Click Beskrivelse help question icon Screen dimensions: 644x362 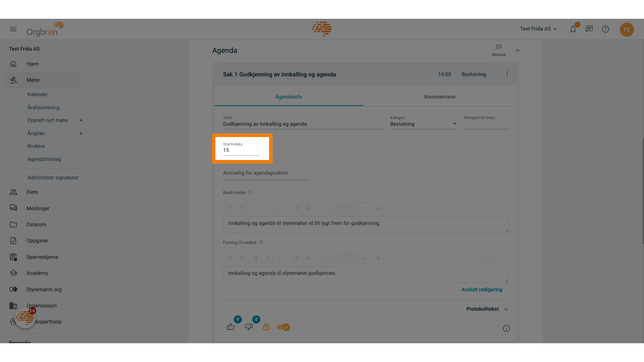pos(250,192)
